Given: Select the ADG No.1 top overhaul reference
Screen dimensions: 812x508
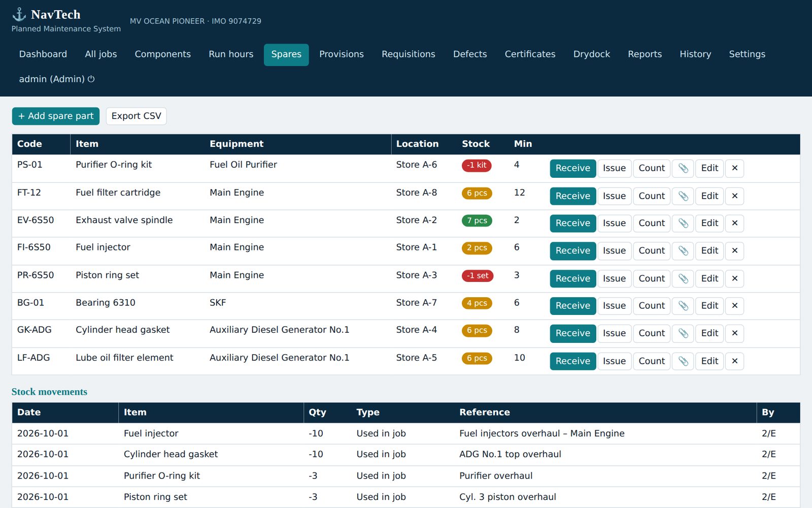Looking at the screenshot, I should (510, 454).
